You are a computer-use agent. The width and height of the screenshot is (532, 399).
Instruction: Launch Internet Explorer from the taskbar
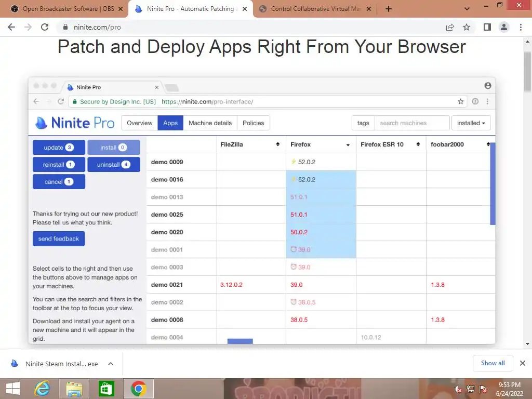click(43, 389)
